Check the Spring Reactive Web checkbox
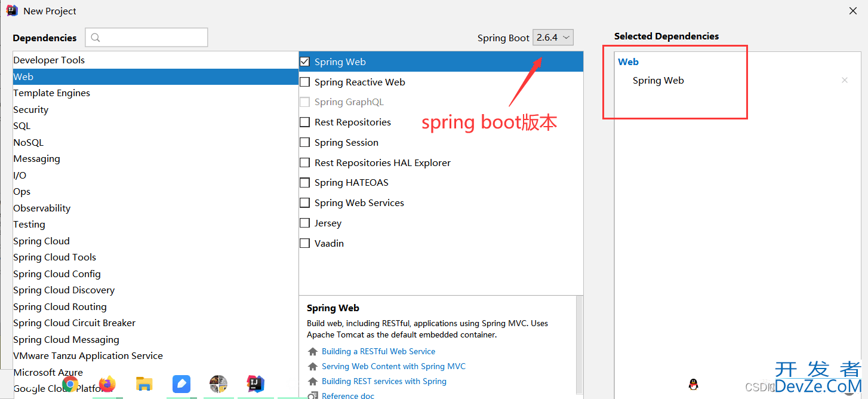868x399 pixels. tap(305, 82)
